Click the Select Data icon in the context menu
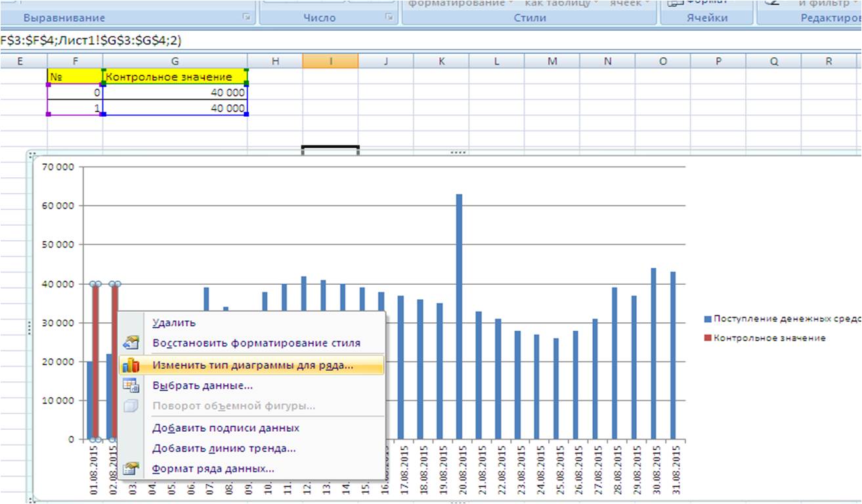The width and height of the screenshot is (862, 504). pyautogui.click(x=131, y=386)
